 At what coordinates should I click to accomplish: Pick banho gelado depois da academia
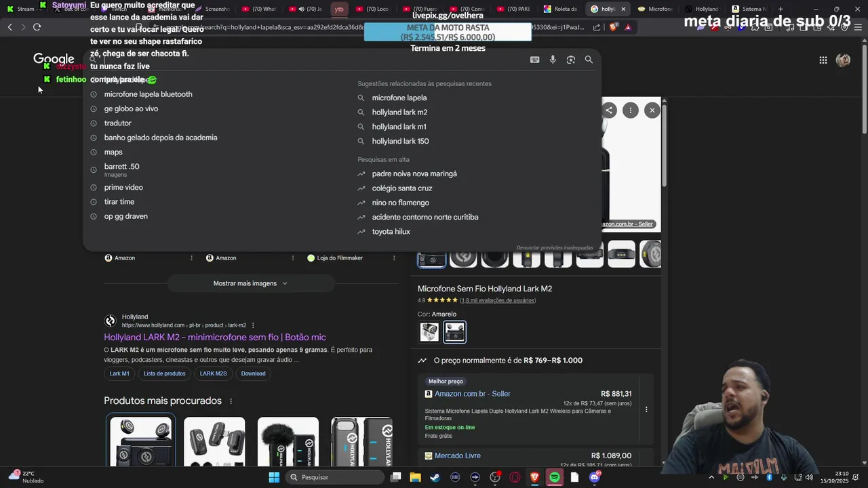(161, 138)
